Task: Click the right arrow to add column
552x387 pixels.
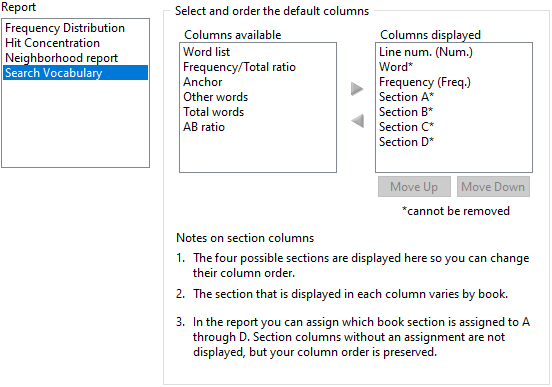Action: pyautogui.click(x=357, y=89)
